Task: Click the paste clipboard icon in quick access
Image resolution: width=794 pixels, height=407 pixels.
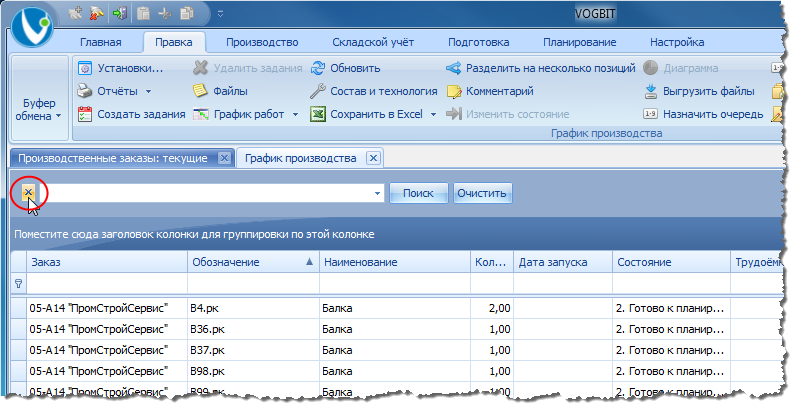Action: (x=143, y=14)
